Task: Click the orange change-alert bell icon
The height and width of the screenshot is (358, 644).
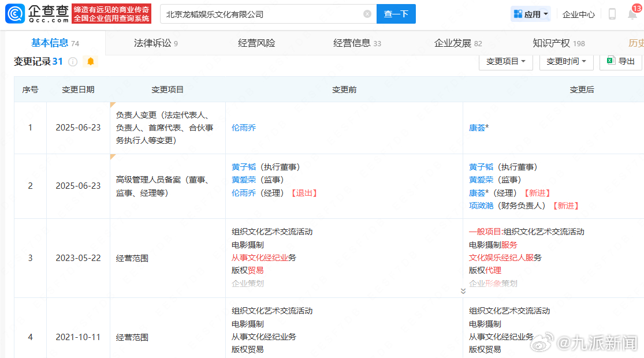Action: coord(90,62)
